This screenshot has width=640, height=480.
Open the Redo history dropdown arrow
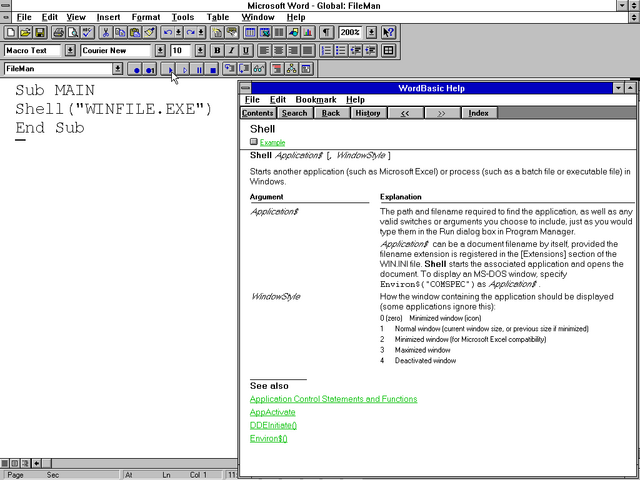(201, 32)
